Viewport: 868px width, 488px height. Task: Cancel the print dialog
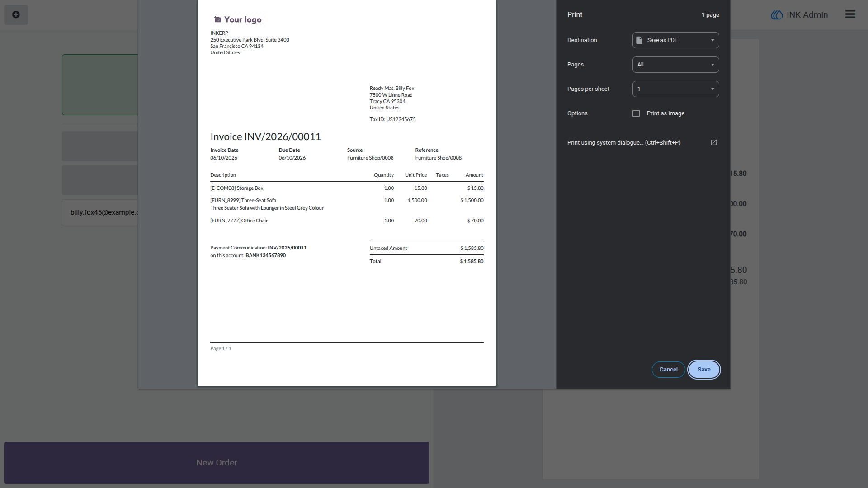tap(668, 370)
